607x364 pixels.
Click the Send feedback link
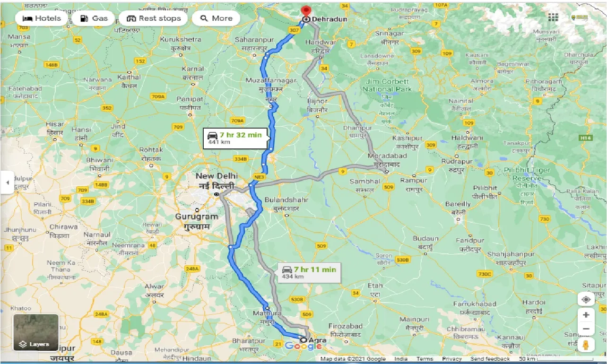tap(491, 359)
